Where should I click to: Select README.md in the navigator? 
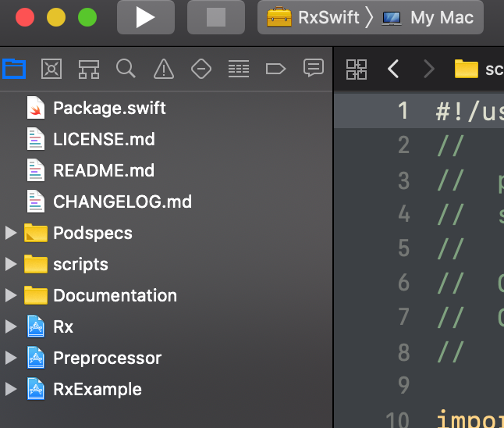pos(166,170)
